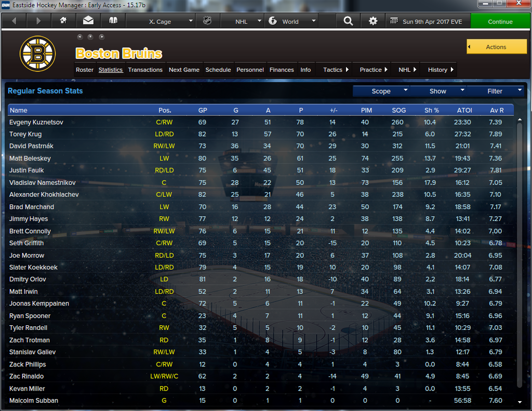This screenshot has width=532, height=411.
Task: Open the Info tab
Action: [305, 70]
